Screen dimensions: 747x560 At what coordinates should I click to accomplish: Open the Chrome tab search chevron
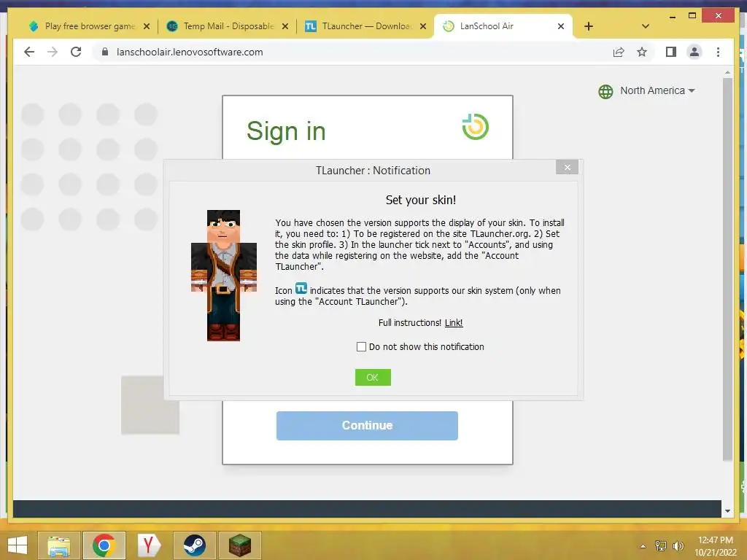pos(645,26)
